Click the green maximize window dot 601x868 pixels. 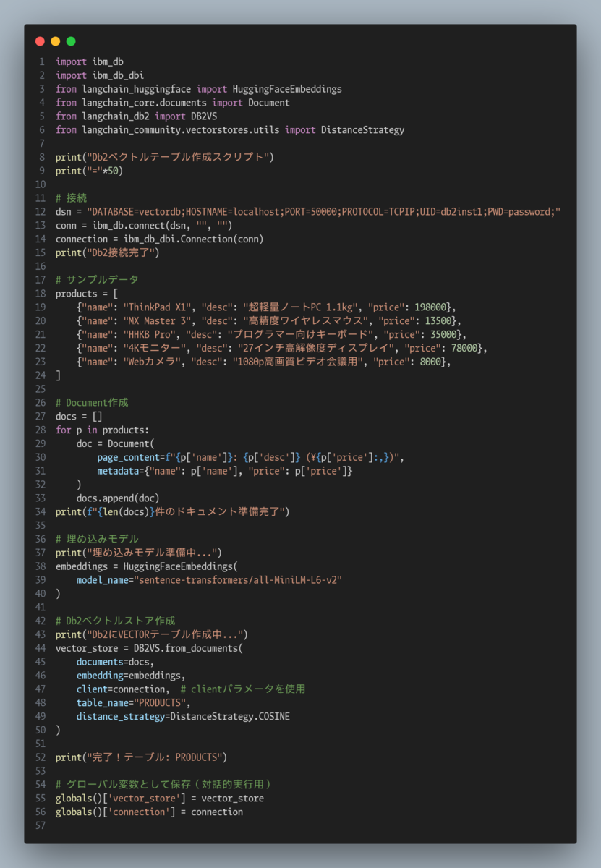tap(71, 41)
